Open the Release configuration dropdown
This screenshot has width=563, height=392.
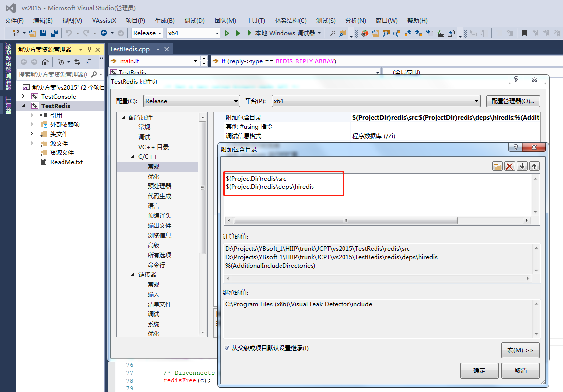tap(147, 33)
